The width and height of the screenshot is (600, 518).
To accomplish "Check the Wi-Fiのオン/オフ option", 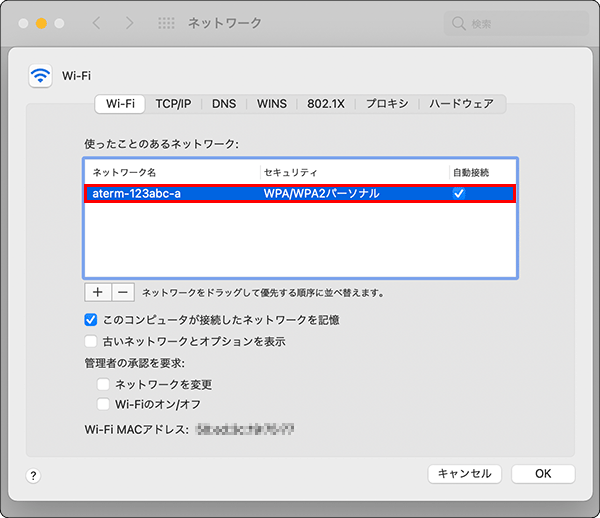I will coord(104,404).
